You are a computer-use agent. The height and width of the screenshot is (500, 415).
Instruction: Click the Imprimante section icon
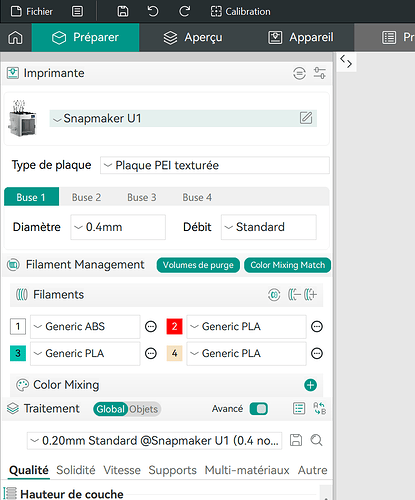pos(13,73)
